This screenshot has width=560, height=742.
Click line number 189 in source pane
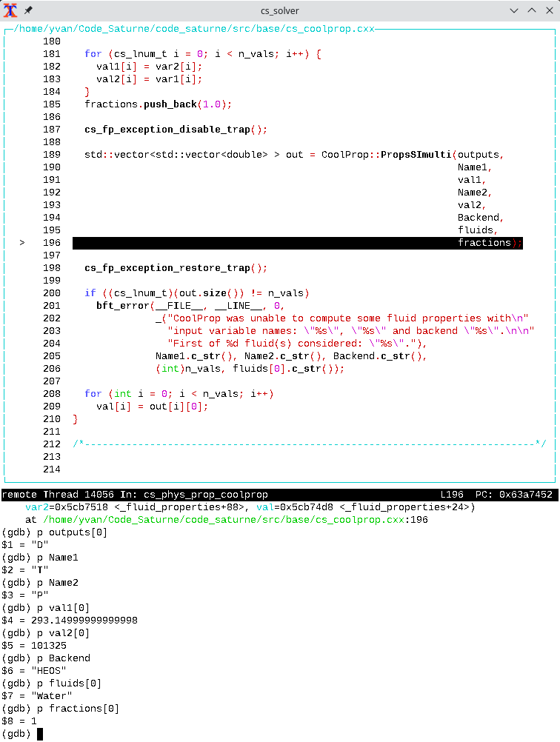tap(52, 155)
